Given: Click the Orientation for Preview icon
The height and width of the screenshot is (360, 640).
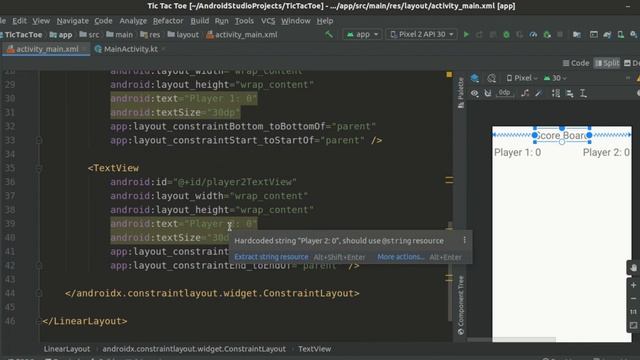Looking at the screenshot, I should pos(491,78).
